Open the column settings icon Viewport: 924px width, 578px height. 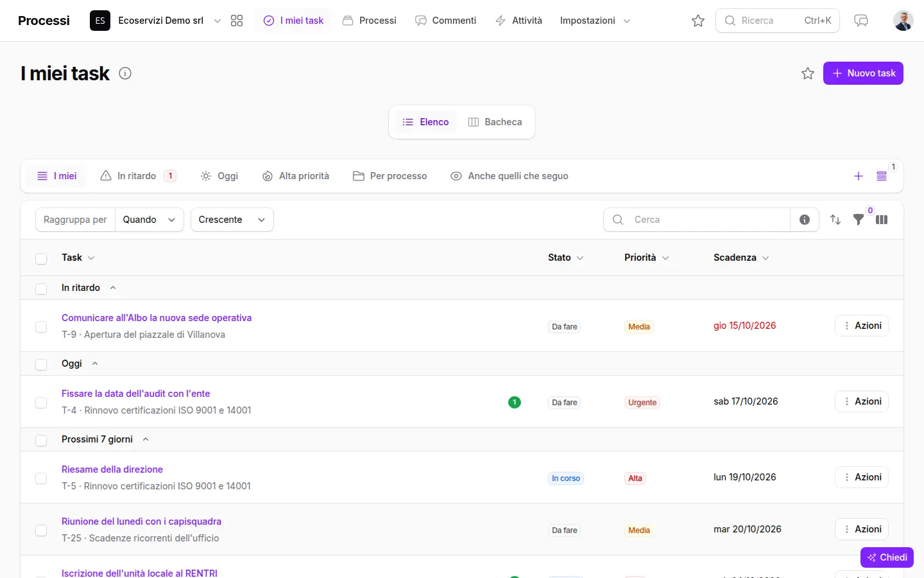click(882, 220)
